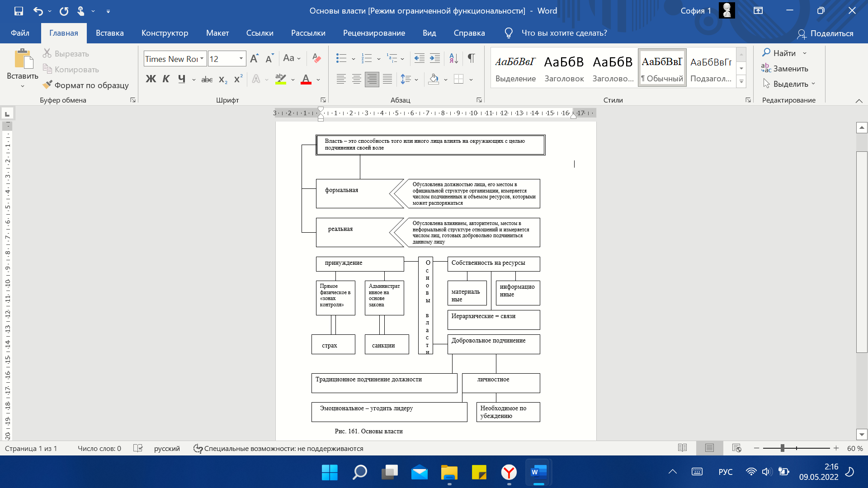Switch to the Вставка ribbon tab
This screenshot has height=488, width=868.
110,33
